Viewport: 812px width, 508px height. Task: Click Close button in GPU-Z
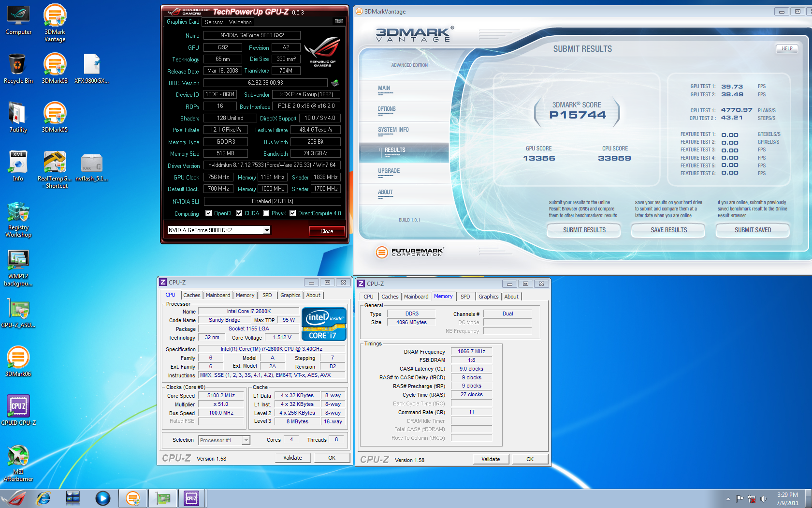(327, 231)
